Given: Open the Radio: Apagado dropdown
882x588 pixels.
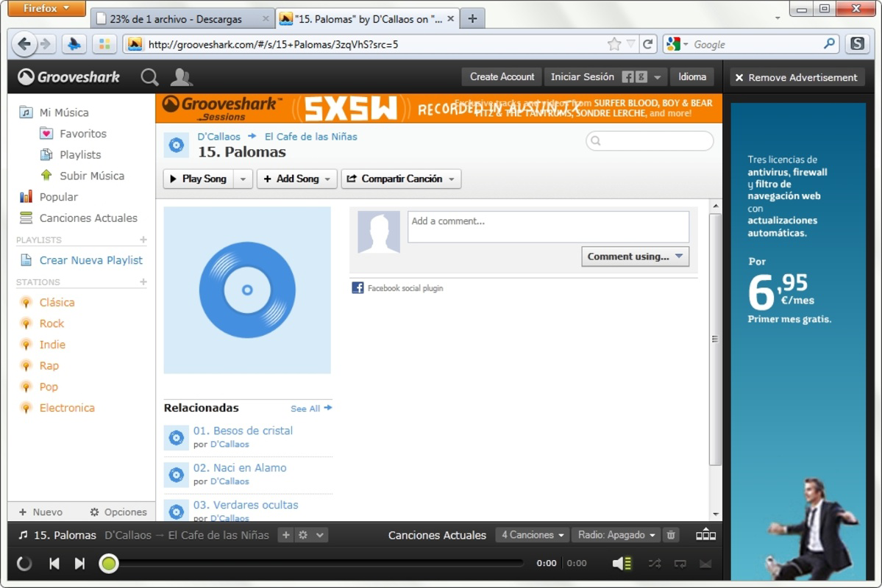Looking at the screenshot, I should (616, 535).
